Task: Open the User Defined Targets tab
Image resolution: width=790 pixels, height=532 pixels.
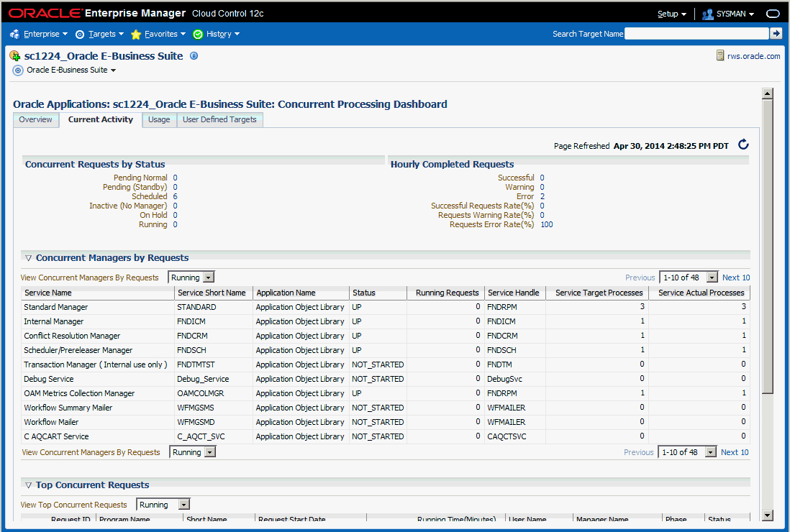Action: 219,120
